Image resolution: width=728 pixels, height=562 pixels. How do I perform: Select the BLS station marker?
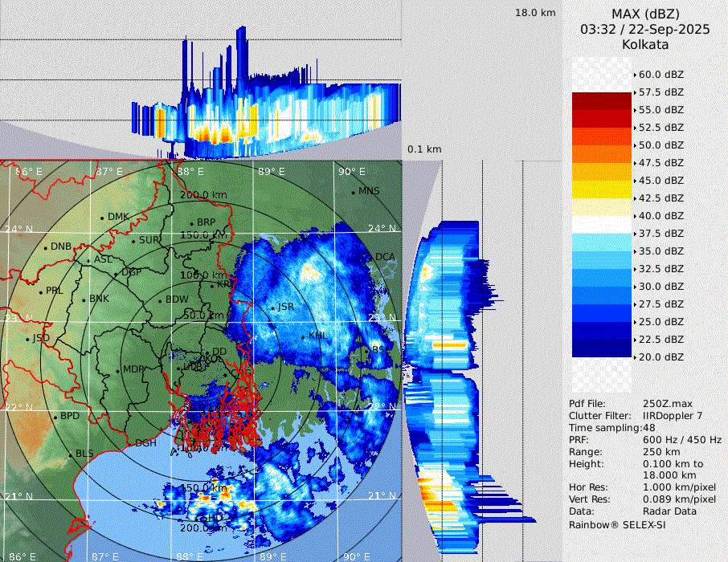point(70,454)
